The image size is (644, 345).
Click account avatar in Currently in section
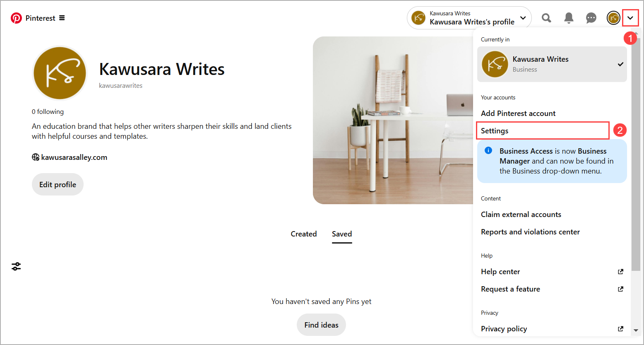point(495,64)
